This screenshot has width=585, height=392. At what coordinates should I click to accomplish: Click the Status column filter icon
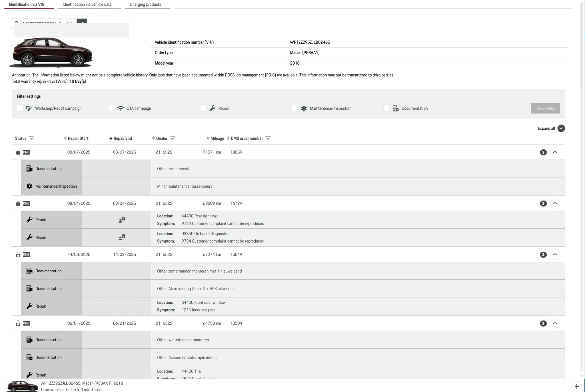(x=31, y=138)
